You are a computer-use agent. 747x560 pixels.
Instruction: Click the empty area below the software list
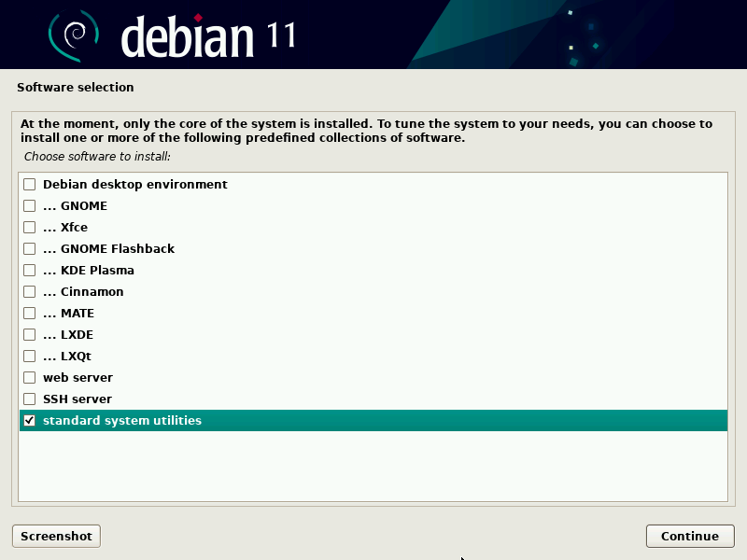373,467
